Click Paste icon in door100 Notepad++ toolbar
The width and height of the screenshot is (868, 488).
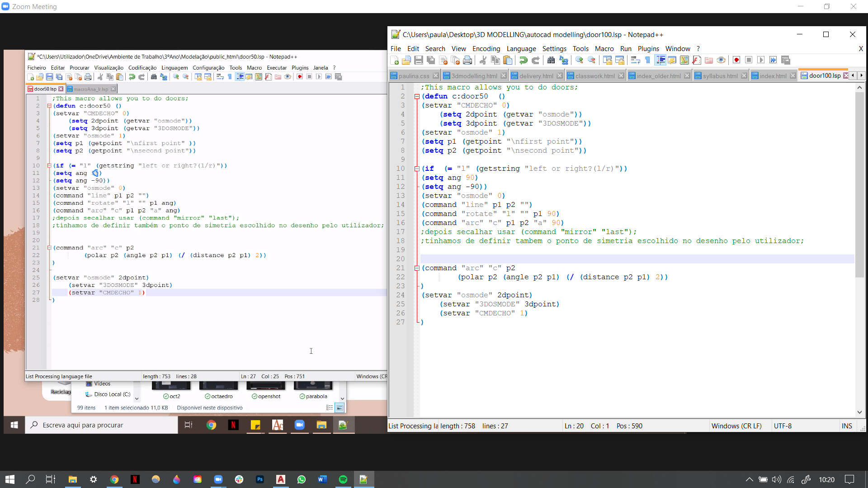coord(508,60)
